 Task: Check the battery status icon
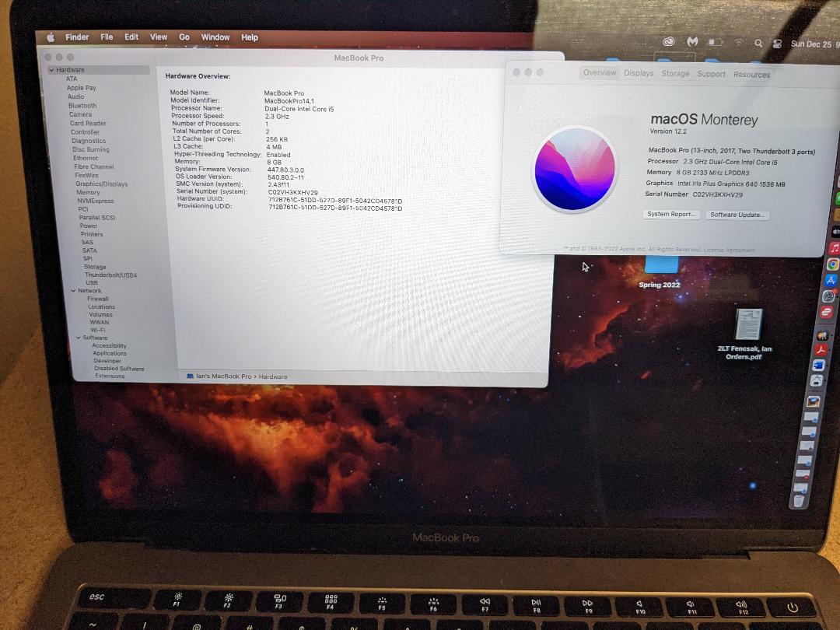pos(716,42)
